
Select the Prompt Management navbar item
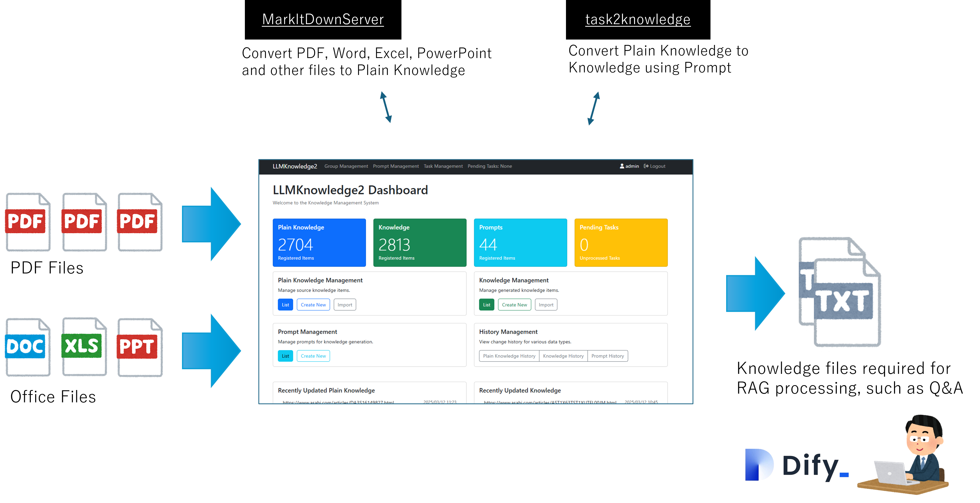396,166
